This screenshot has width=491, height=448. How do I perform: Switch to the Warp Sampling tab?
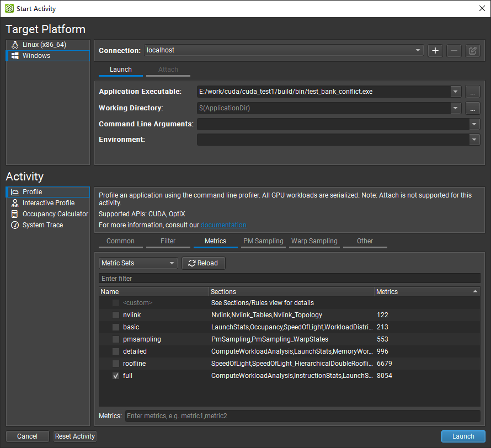click(314, 241)
